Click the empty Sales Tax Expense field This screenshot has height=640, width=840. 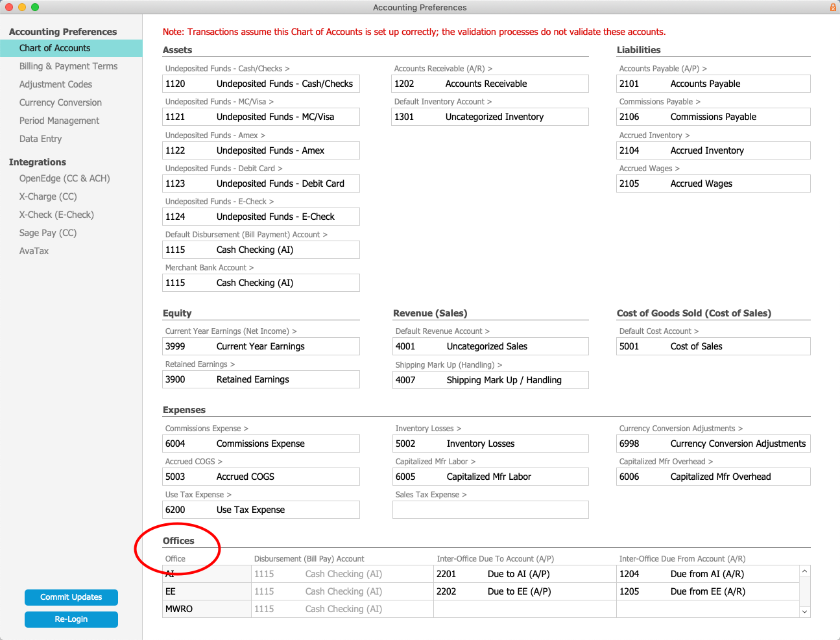[x=490, y=510]
